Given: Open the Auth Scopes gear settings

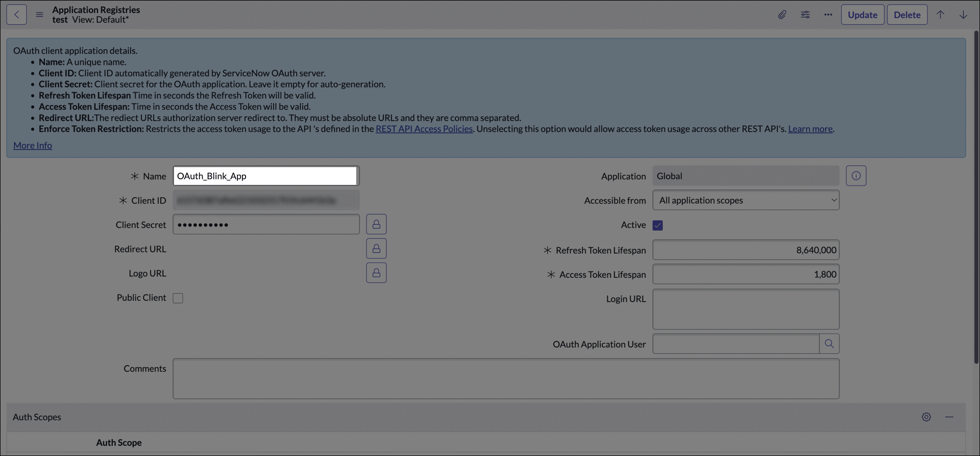Looking at the screenshot, I should click(x=926, y=417).
